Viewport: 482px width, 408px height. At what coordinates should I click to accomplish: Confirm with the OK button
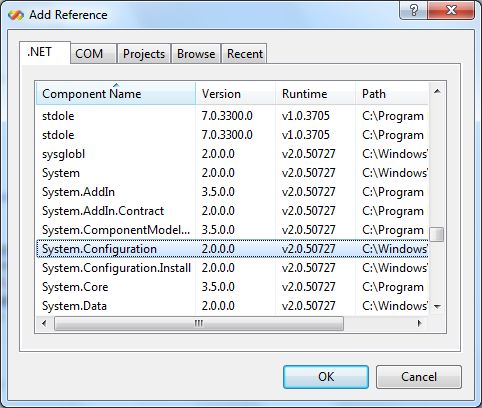(x=326, y=377)
